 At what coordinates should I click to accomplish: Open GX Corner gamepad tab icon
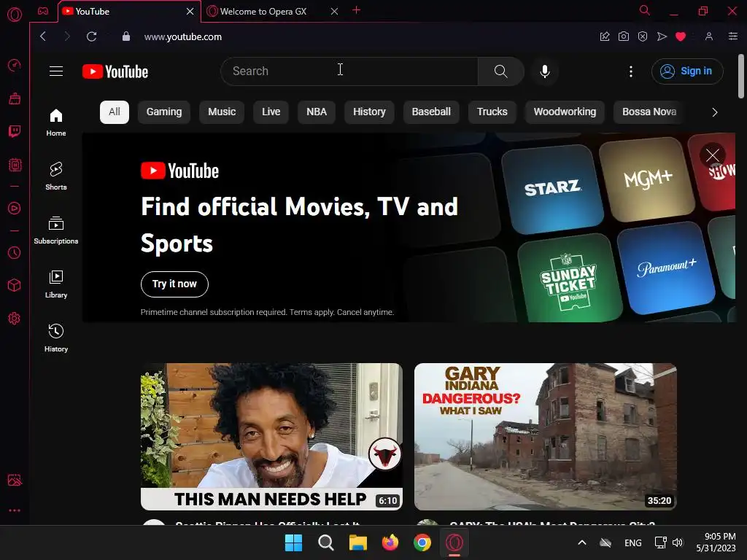(43, 11)
